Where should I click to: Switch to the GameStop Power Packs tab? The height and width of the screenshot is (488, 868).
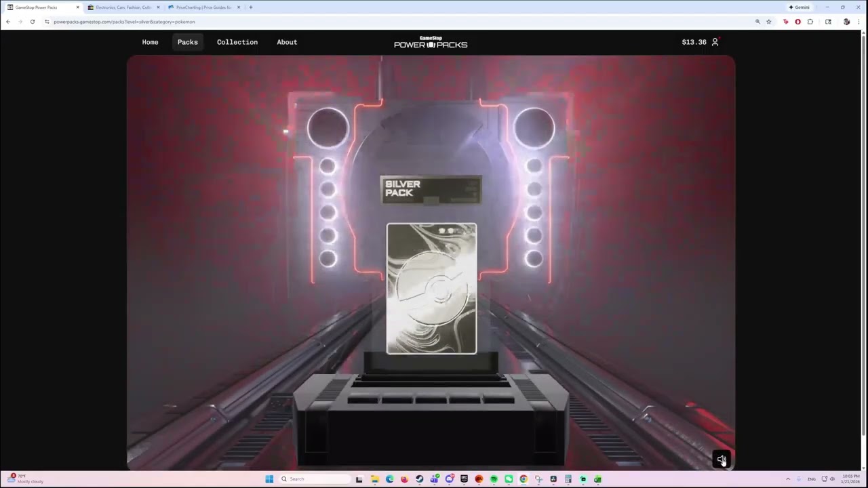42,7
